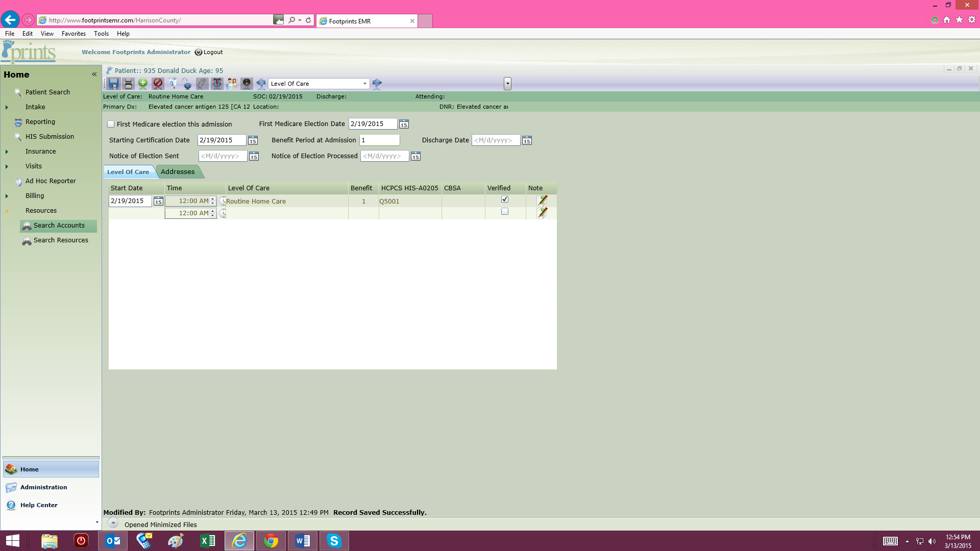Uncheck Verified box for Routine Home Care
980x551 pixels.
(x=505, y=199)
